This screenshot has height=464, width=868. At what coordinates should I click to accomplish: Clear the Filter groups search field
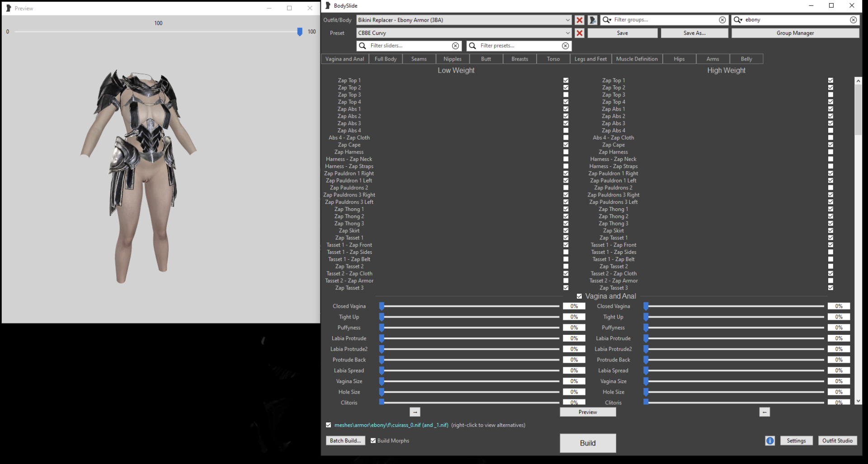[x=722, y=20]
